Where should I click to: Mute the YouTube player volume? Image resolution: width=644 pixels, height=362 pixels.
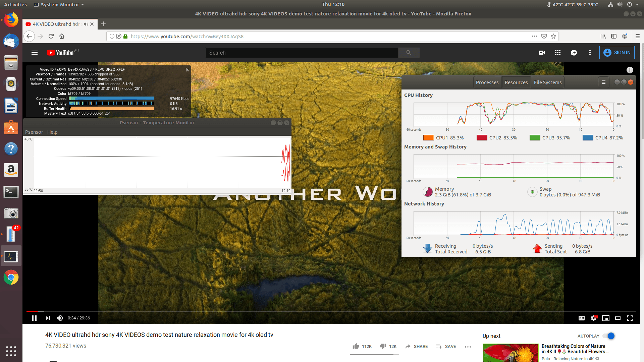pos(60,318)
